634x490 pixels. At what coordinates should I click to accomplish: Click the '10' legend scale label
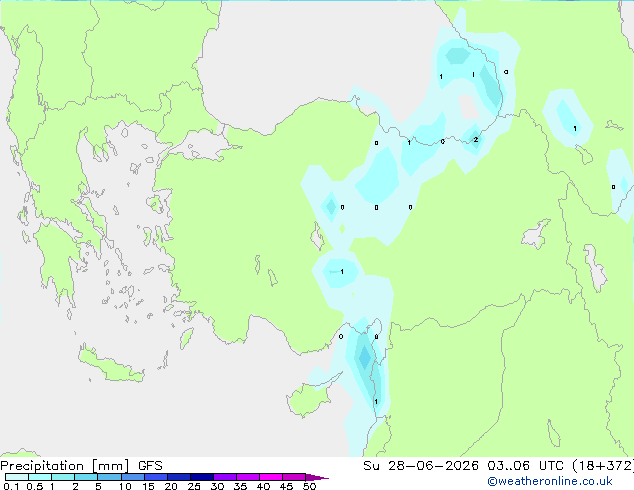click(125, 486)
